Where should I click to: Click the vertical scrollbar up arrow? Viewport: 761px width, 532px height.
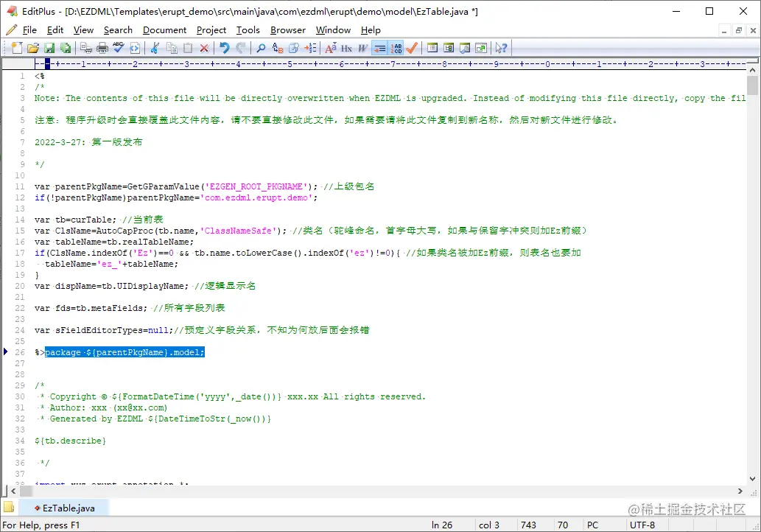point(752,70)
